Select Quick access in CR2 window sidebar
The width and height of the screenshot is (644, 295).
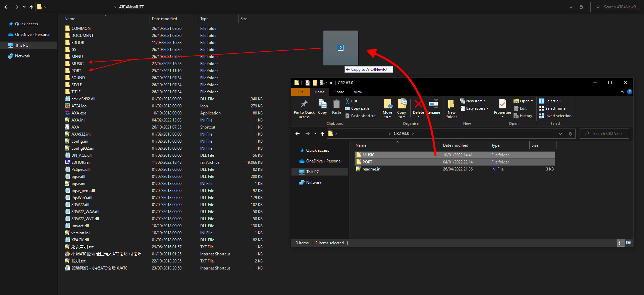tap(317, 150)
